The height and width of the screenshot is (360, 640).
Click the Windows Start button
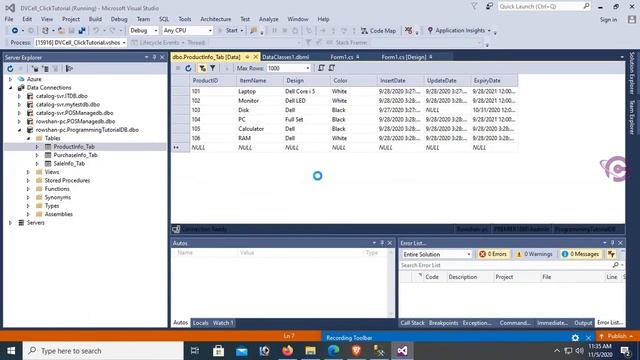tap(11, 351)
